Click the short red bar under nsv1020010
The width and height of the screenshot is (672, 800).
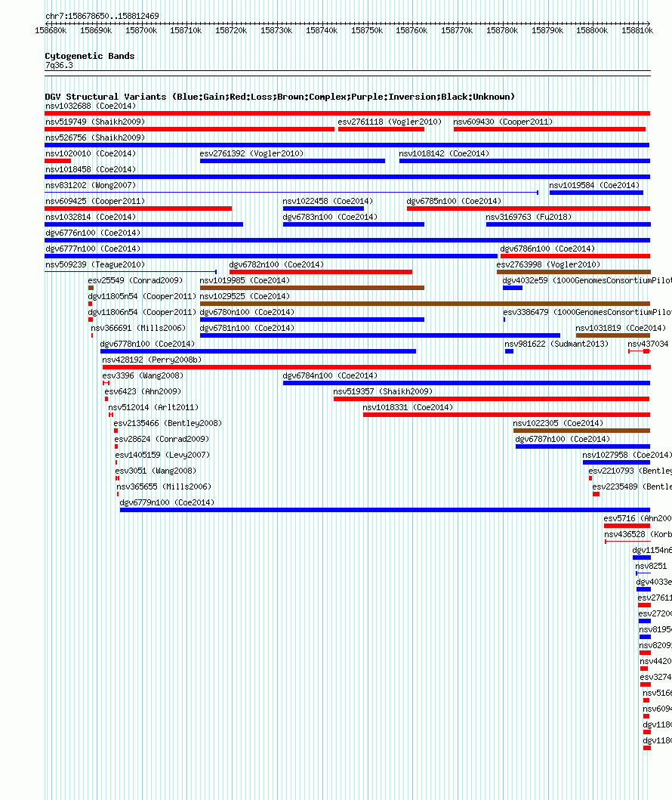[57, 161]
